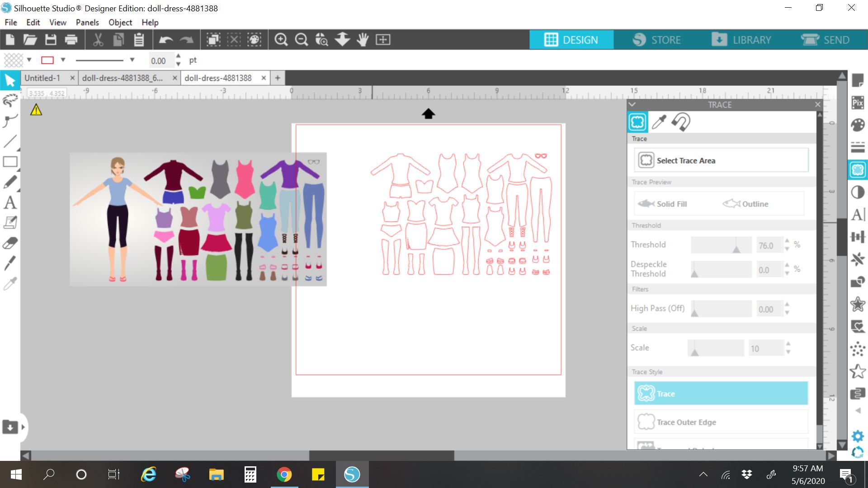868x488 pixels.
Task: Click the High Pass filter slider
Action: click(x=721, y=309)
